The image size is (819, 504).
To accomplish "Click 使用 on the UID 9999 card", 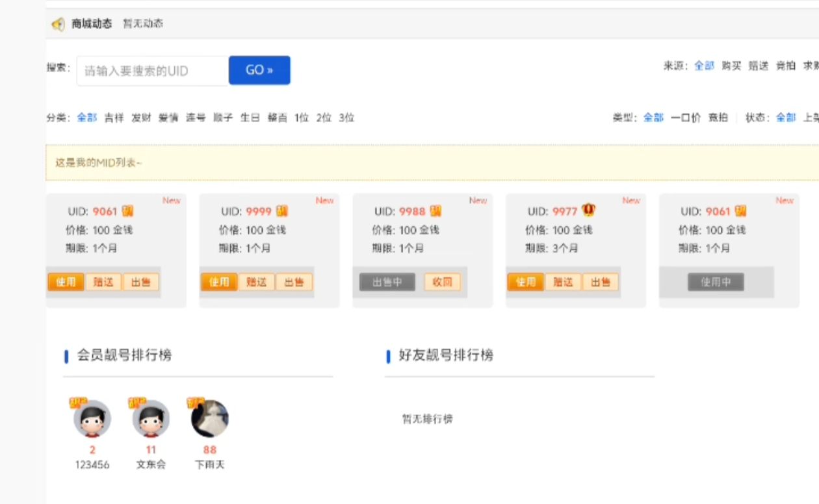I will coord(219,282).
